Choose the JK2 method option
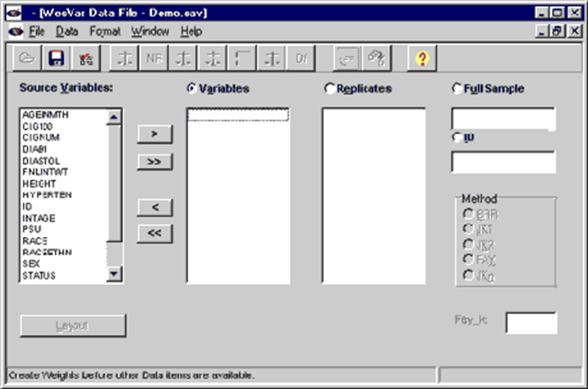This screenshot has width=588, height=389. (468, 244)
